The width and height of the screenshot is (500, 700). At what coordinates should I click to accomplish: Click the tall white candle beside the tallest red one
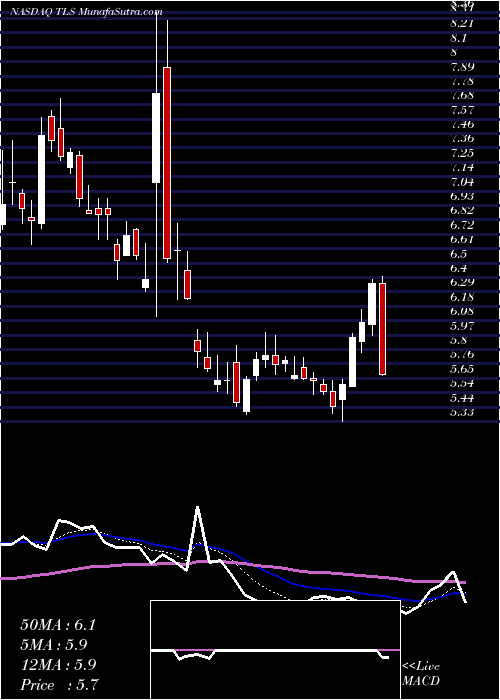click(x=156, y=138)
